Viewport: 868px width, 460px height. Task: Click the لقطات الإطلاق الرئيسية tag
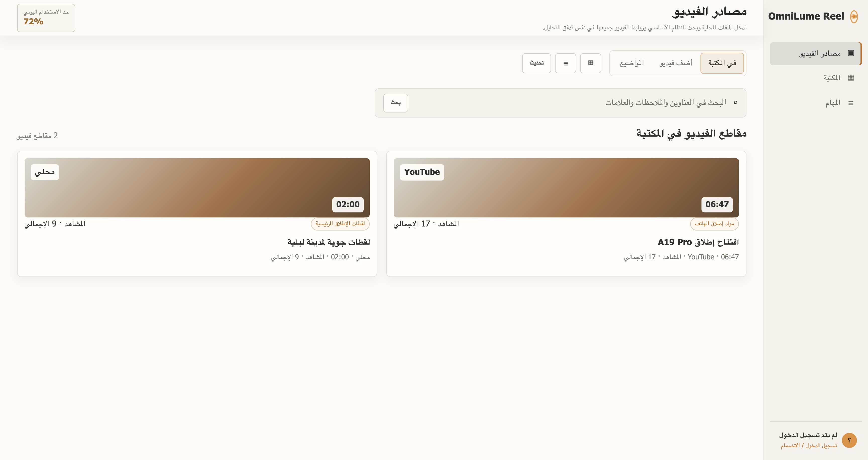coord(340,224)
